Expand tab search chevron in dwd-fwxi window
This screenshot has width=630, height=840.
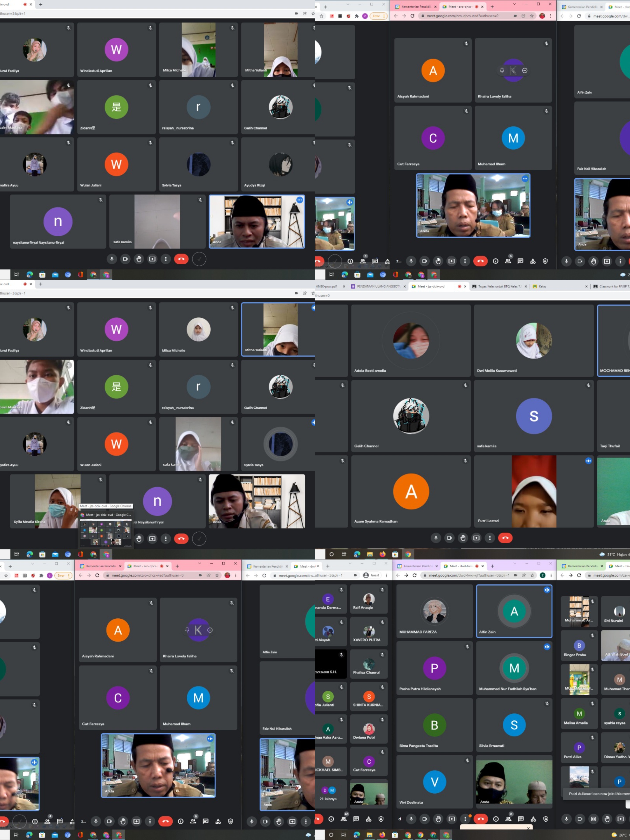(x=514, y=563)
